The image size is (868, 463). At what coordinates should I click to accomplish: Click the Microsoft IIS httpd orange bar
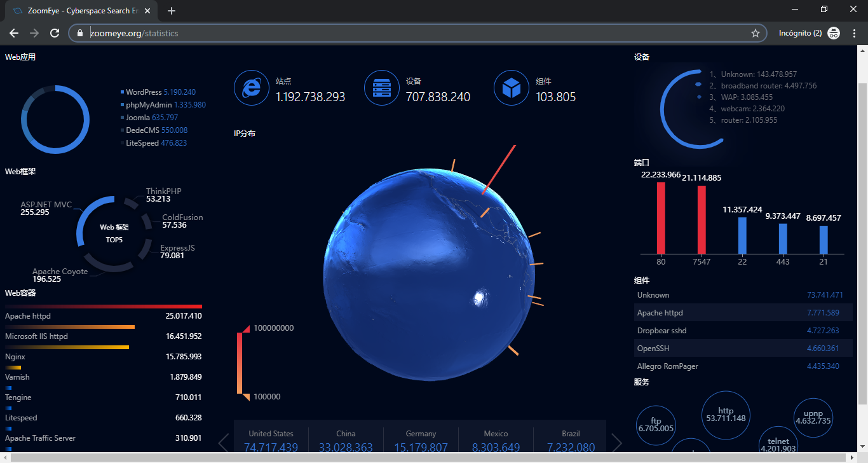tap(70, 327)
